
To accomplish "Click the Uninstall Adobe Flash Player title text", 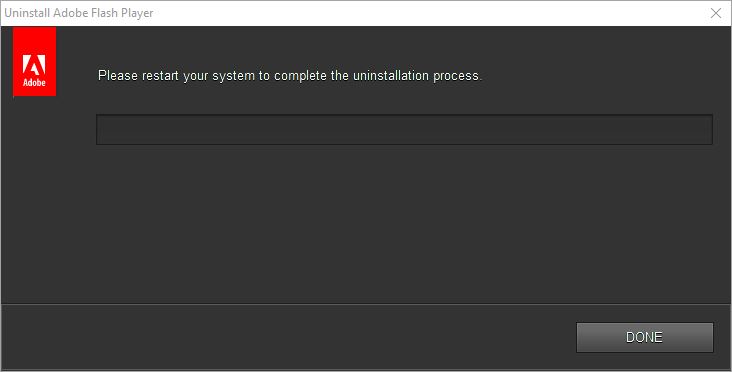I will pyautogui.click(x=79, y=13).
